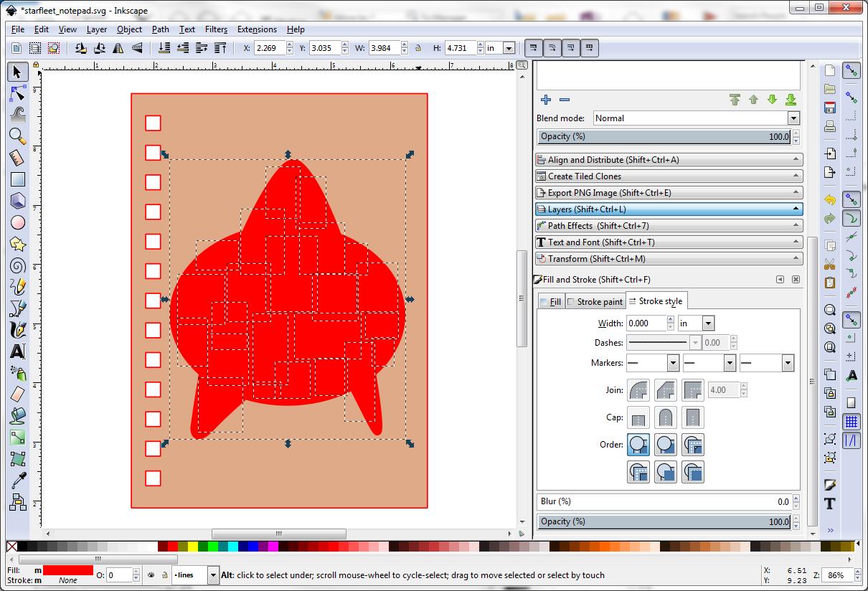
Task: Switch to the Stroke paint tab
Action: [595, 302]
